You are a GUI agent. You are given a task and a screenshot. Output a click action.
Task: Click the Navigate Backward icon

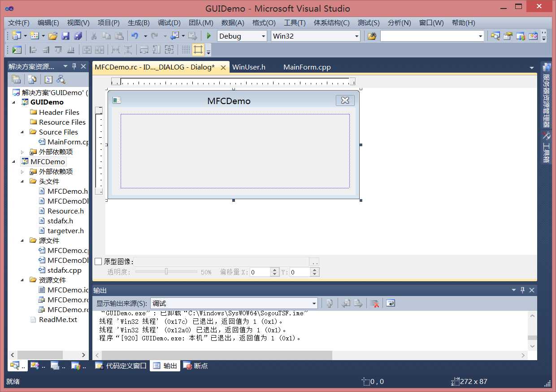[x=175, y=36]
